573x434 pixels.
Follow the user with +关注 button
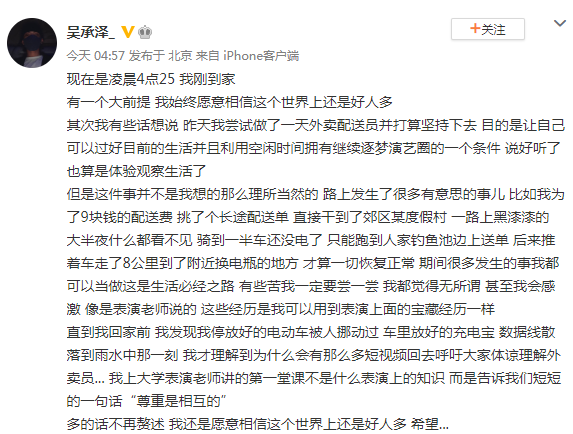[488, 29]
